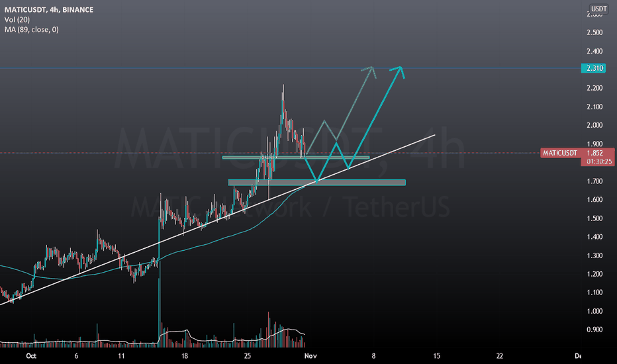
Task: Click the 0.900 price axis label
Action: coord(594,330)
